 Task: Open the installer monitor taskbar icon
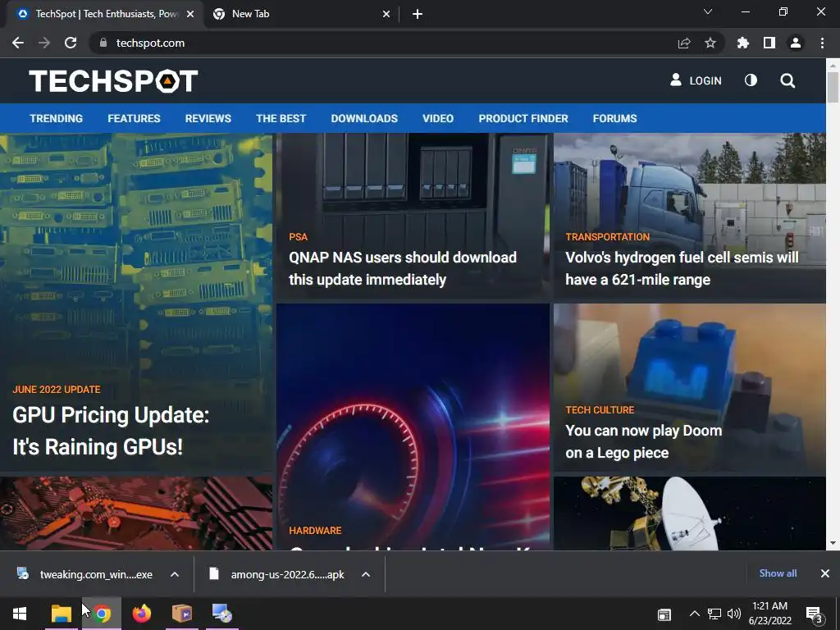(x=221, y=614)
